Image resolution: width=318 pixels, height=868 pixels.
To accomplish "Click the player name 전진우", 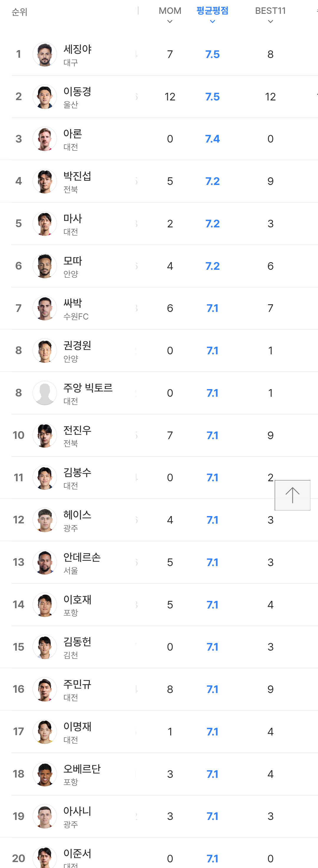I will click(77, 430).
